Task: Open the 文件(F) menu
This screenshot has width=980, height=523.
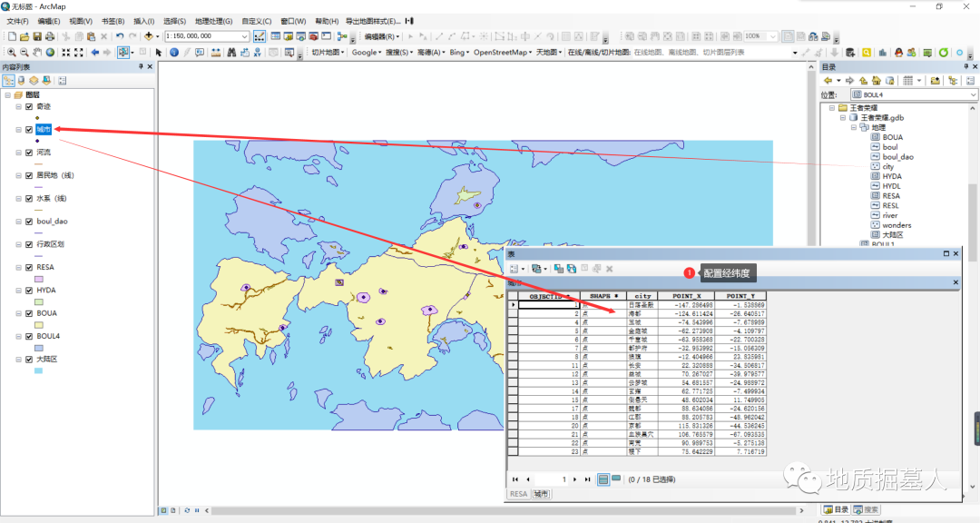Action: coord(17,21)
